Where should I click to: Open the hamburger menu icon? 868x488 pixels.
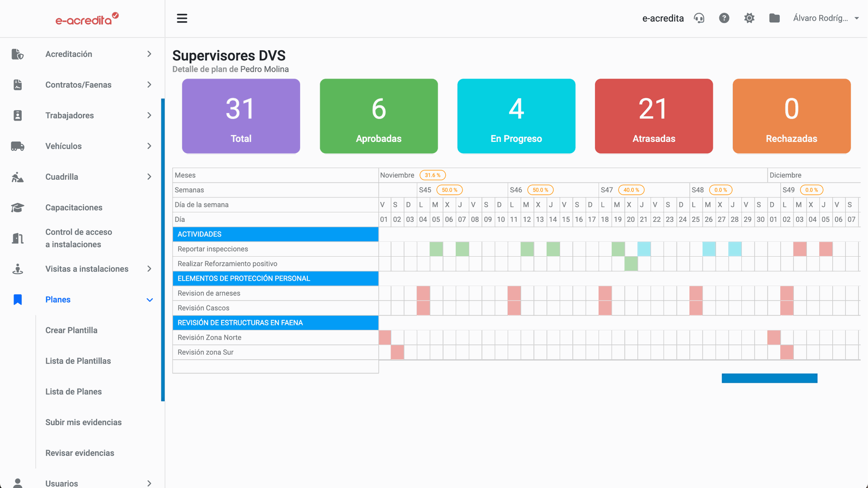click(182, 18)
